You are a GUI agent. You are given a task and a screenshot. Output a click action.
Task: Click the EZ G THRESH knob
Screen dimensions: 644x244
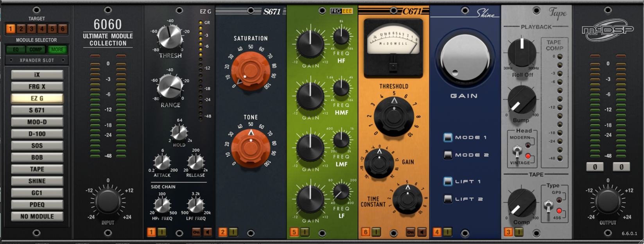tap(170, 37)
